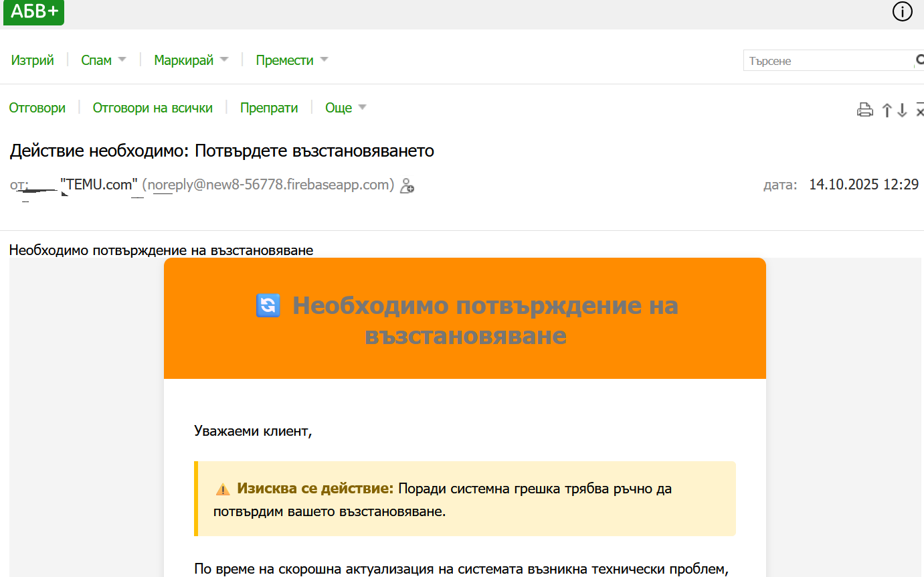Click the sender address noreply@new8-56778.firebaseapp.com
Screen dimensions: 924x577
point(268,185)
